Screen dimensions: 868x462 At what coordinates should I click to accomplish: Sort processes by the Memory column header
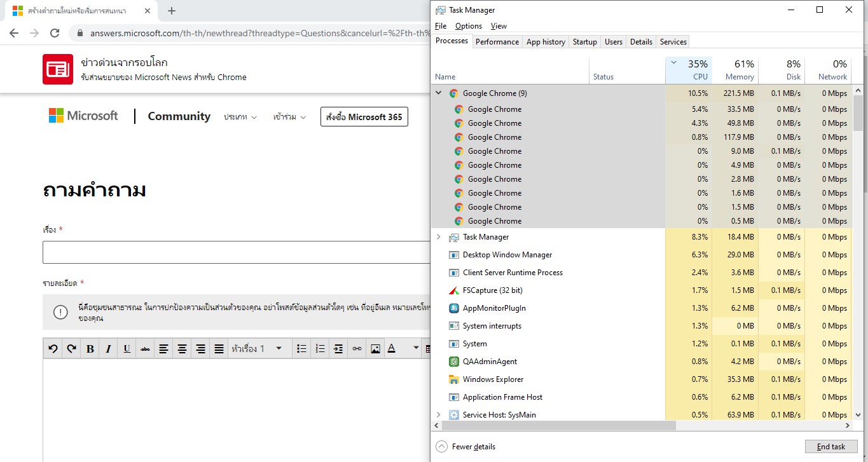[x=735, y=70]
